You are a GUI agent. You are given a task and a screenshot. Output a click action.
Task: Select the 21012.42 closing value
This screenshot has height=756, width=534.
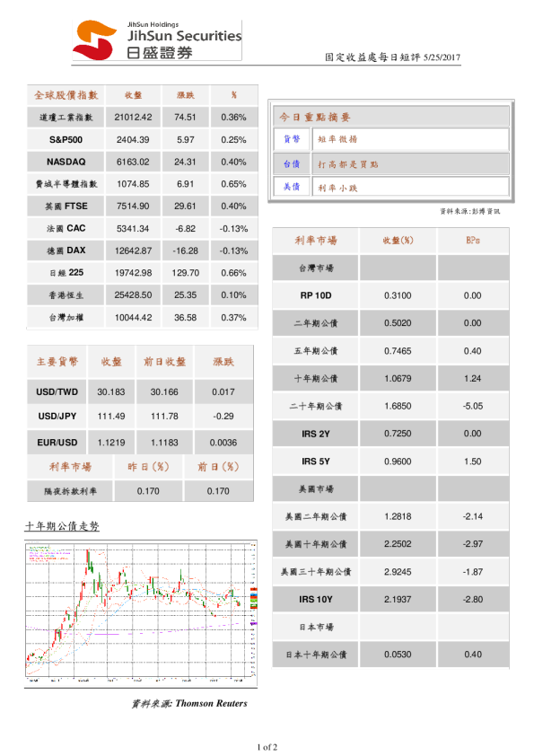click(133, 117)
